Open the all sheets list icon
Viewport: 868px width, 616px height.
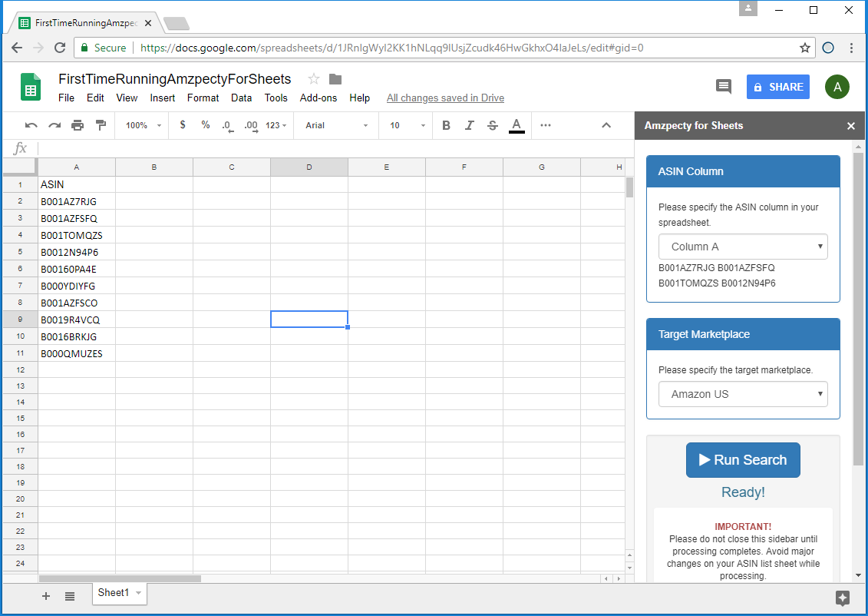point(70,596)
